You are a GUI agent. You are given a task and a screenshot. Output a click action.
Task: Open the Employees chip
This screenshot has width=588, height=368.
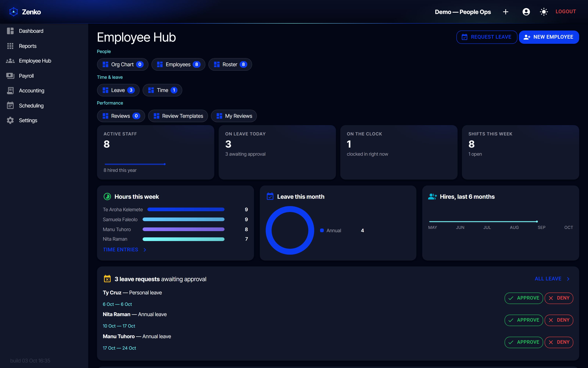(x=178, y=65)
